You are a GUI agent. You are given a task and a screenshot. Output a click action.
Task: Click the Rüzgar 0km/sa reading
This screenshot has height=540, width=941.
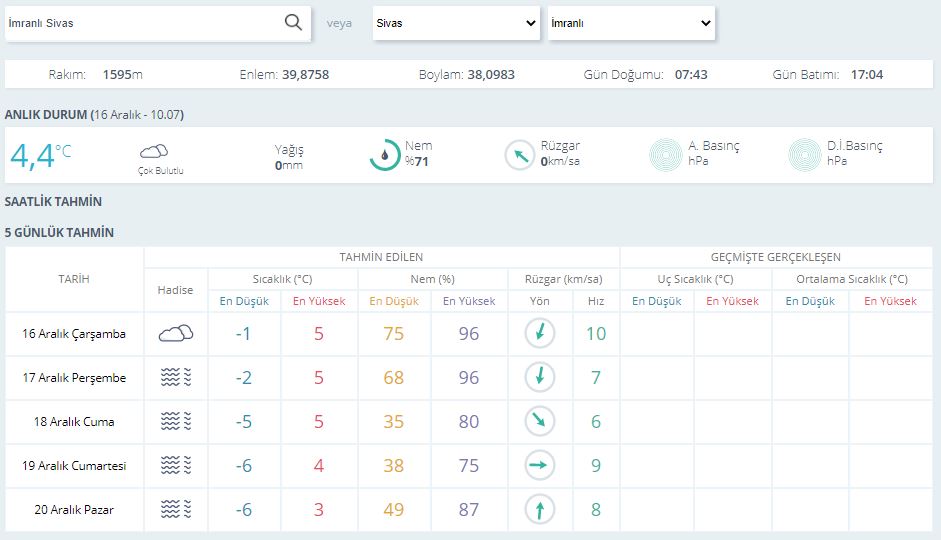[560, 154]
